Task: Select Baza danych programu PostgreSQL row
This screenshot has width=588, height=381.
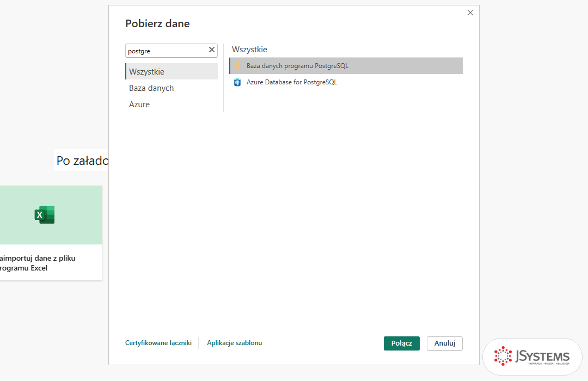Action: (x=346, y=66)
